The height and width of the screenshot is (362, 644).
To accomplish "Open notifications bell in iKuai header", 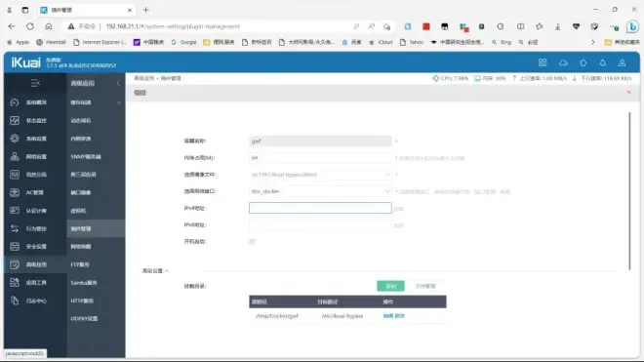I will (x=602, y=62).
